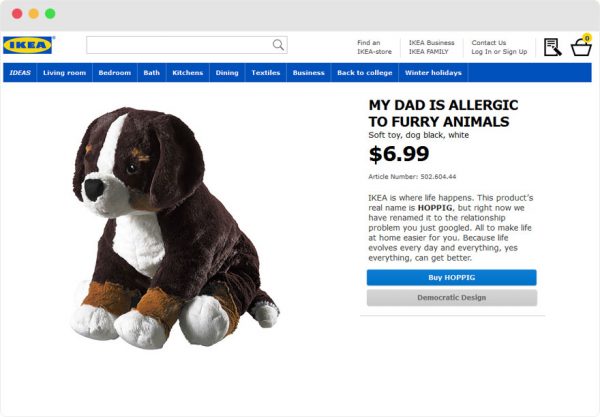Image resolution: width=600 pixels, height=417 pixels.
Task: Click the plush dog product image
Action: click(x=175, y=228)
